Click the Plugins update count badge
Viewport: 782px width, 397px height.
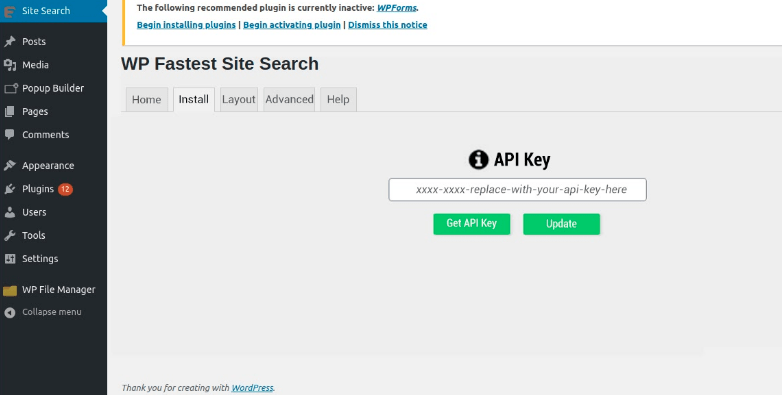(65, 189)
